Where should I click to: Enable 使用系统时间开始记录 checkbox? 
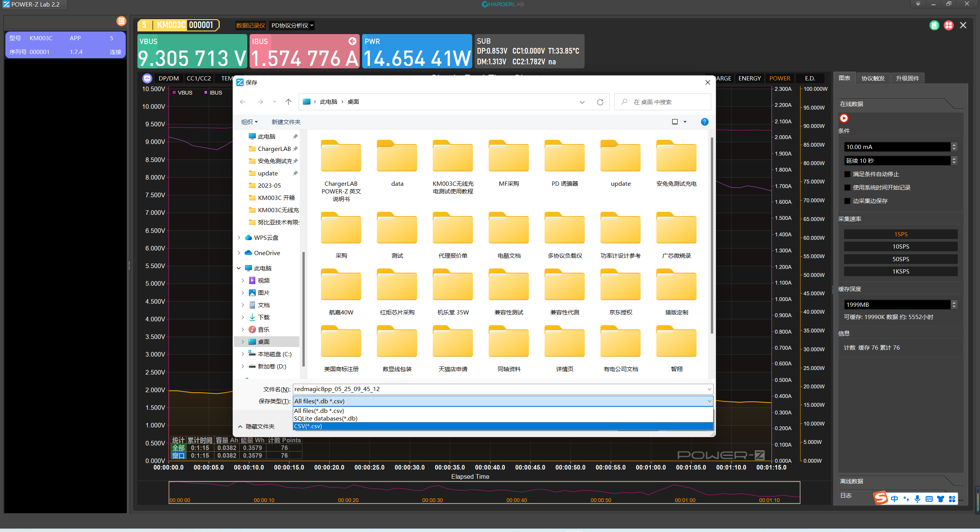coord(847,188)
